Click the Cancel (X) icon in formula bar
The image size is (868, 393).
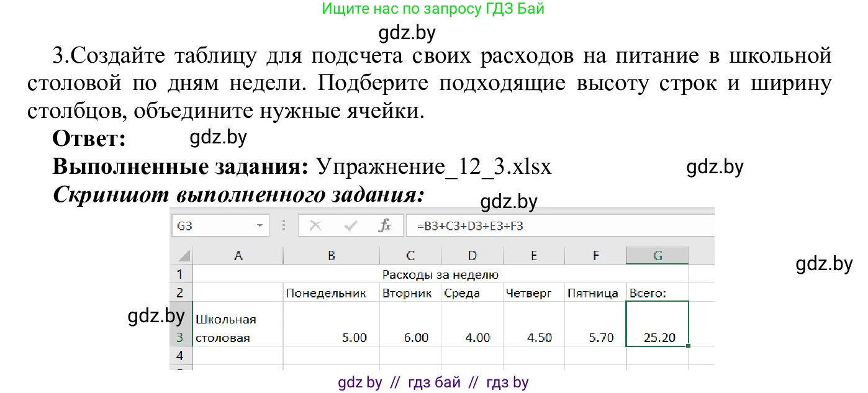(315, 225)
